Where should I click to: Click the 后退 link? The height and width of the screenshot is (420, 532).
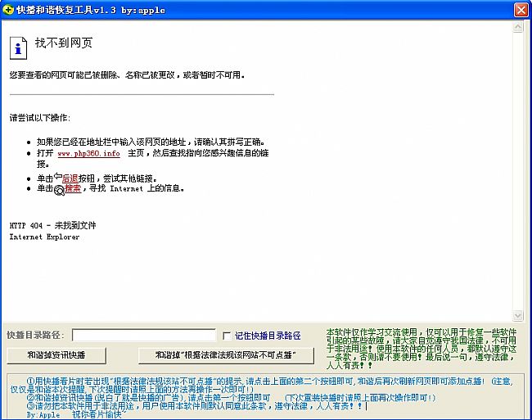tap(70, 178)
